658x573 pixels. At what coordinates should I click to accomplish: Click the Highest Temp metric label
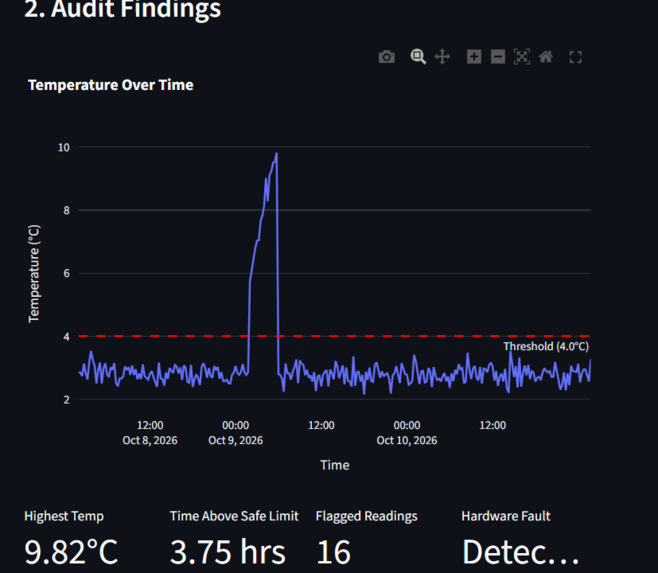coord(64,516)
